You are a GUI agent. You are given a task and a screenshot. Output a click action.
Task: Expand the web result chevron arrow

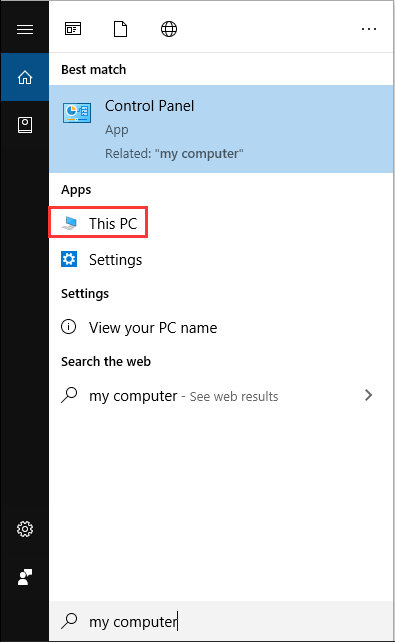(x=368, y=395)
